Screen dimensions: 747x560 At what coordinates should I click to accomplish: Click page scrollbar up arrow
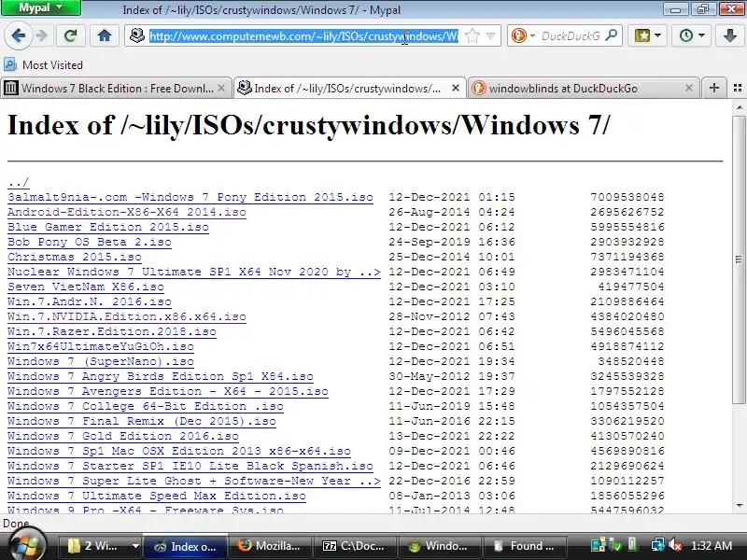(739, 107)
